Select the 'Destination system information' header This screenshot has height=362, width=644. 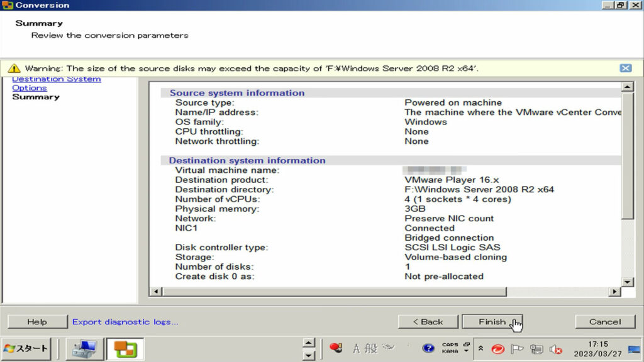click(x=247, y=160)
